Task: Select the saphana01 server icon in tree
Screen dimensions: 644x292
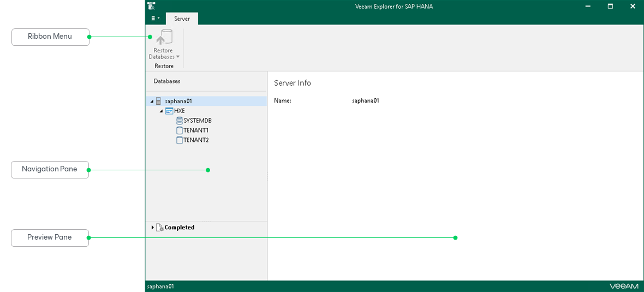Action: 158,101
